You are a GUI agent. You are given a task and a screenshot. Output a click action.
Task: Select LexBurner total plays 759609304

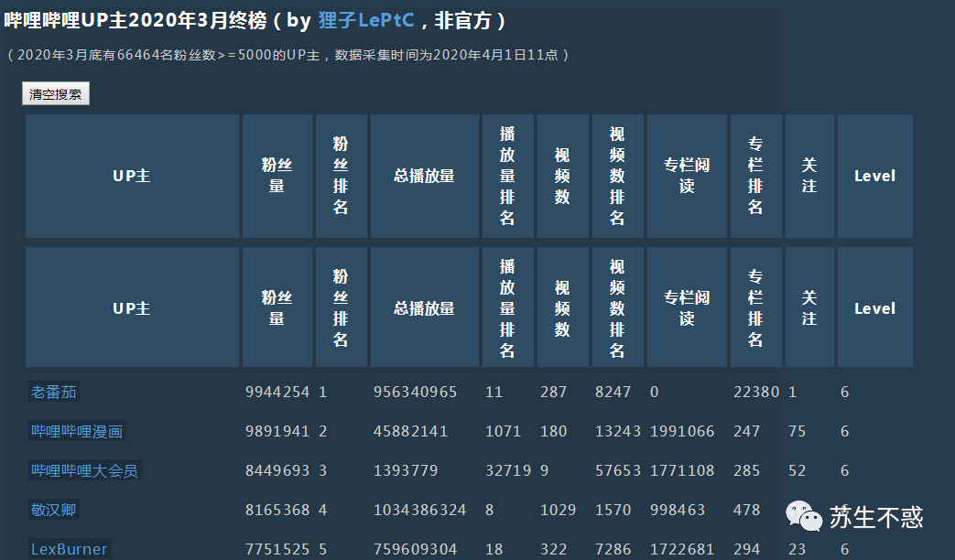point(415,549)
